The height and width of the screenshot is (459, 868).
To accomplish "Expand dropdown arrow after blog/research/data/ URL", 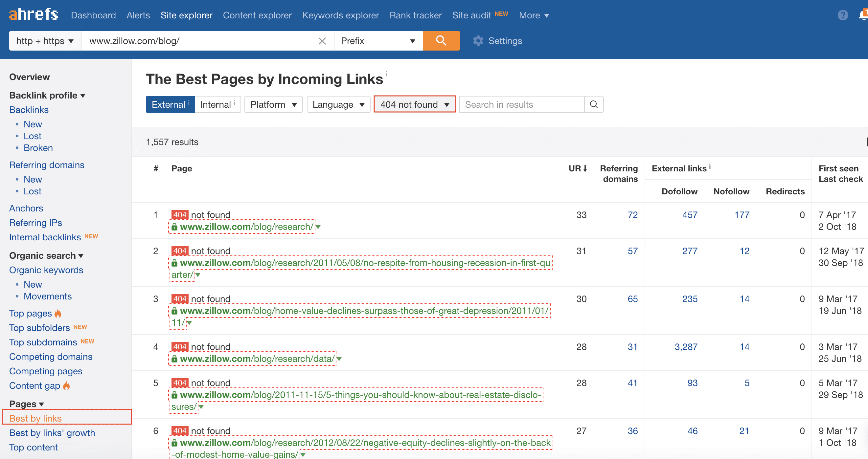I will click(x=339, y=359).
